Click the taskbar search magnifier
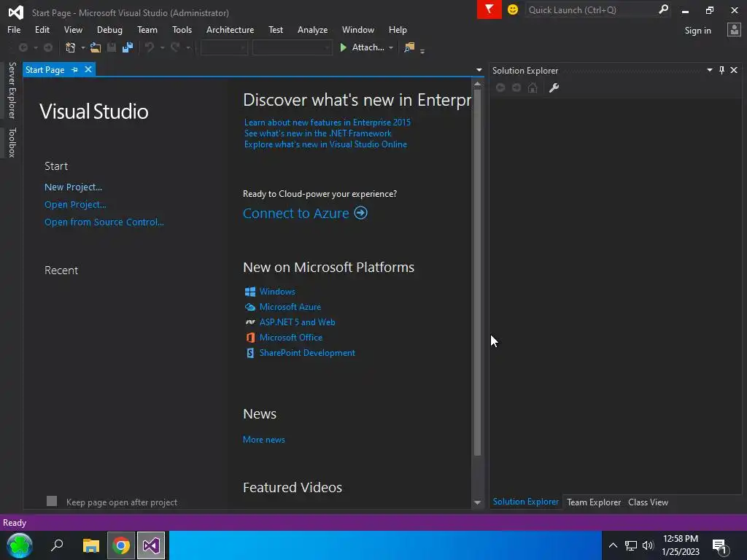The height and width of the screenshot is (560, 747). 57,545
